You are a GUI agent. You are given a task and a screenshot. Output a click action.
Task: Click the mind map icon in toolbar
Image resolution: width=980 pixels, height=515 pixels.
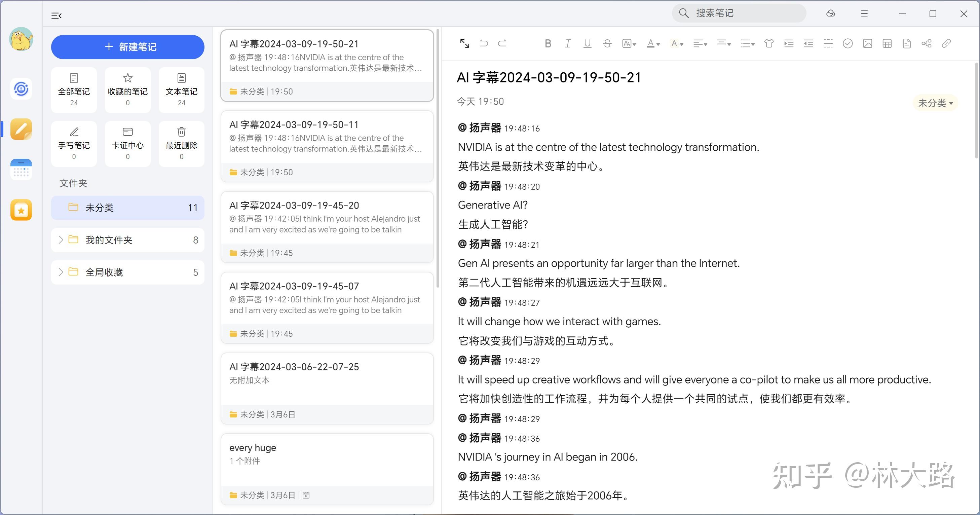click(926, 43)
